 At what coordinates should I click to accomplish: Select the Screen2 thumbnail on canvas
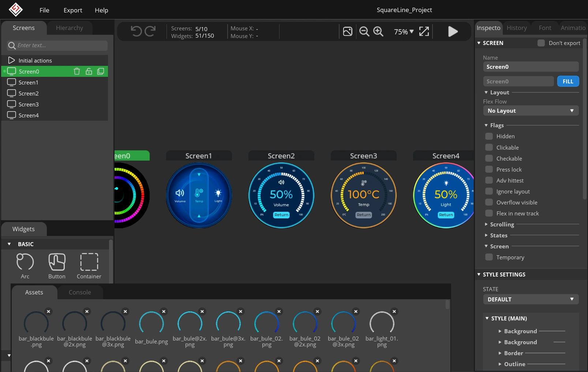(x=281, y=195)
